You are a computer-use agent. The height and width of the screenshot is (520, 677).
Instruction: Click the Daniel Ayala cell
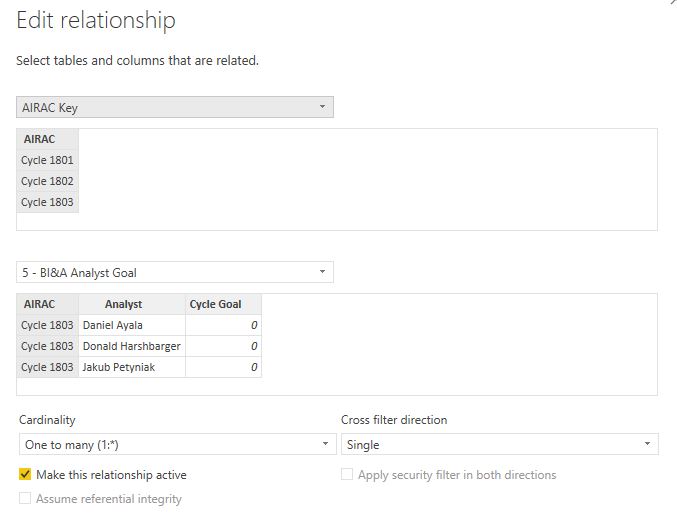(132, 325)
